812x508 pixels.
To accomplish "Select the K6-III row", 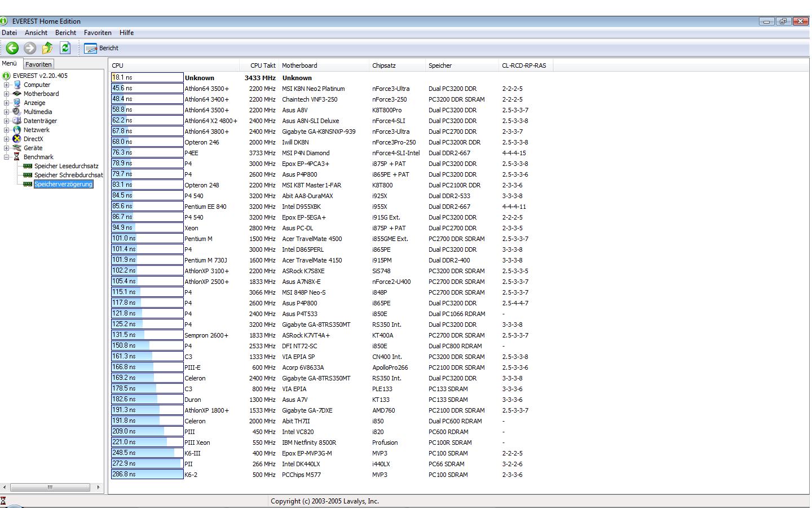I will pyautogui.click(x=333, y=453).
